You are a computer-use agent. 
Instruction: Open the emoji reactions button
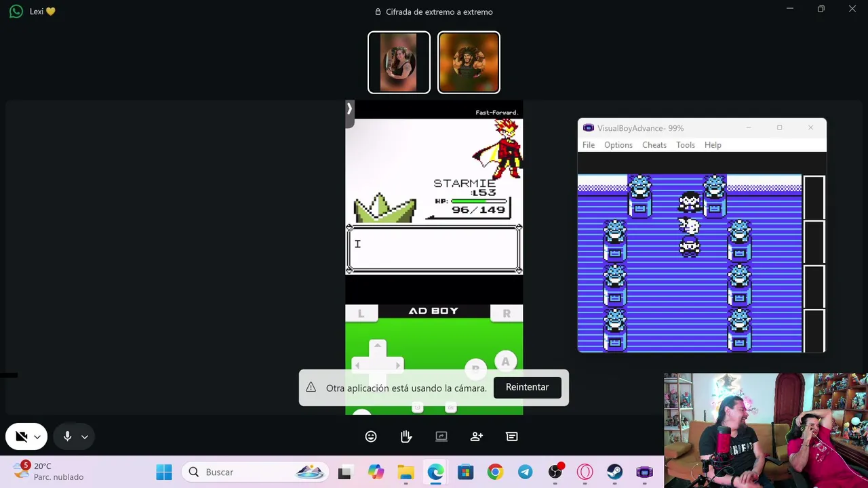(x=371, y=436)
